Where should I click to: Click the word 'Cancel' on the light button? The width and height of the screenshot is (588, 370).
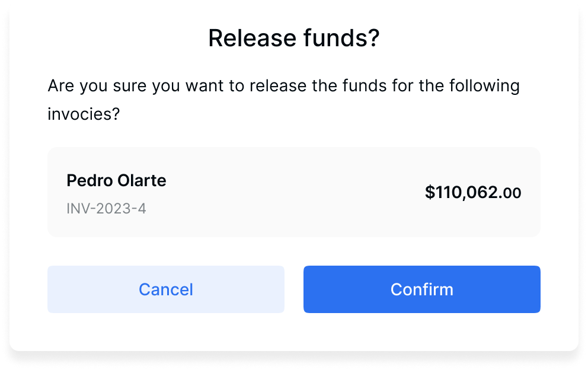pyautogui.click(x=165, y=289)
